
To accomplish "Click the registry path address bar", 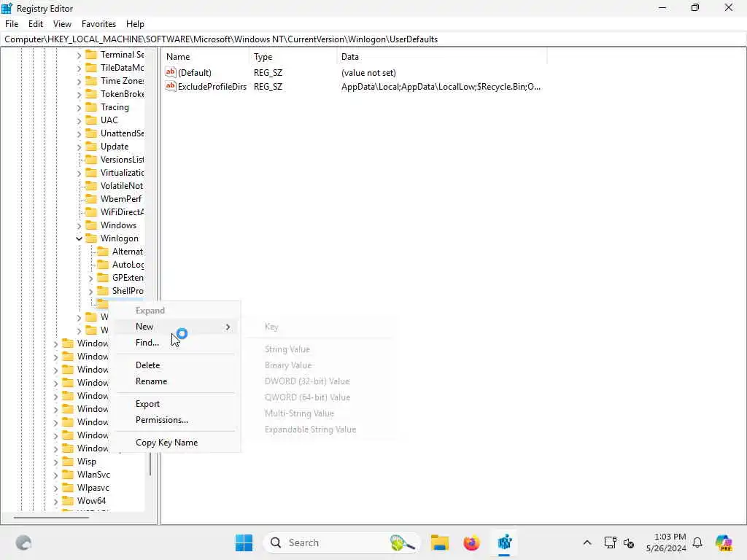I will 373,39.
